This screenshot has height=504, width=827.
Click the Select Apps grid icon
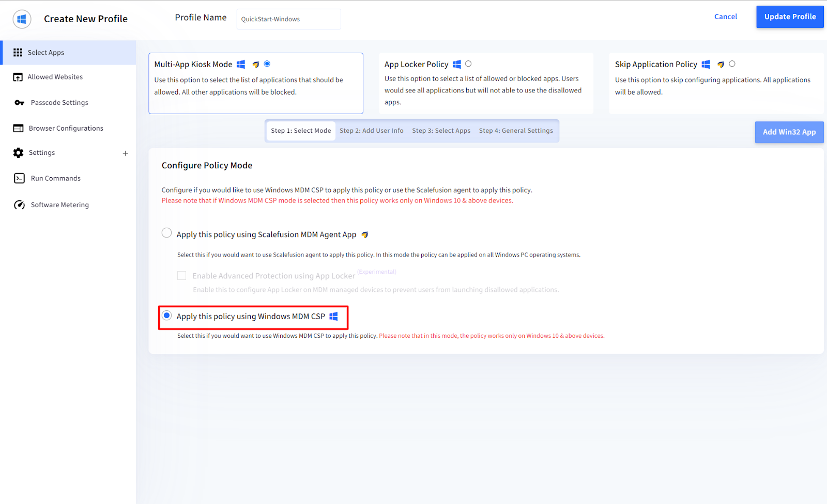click(18, 52)
